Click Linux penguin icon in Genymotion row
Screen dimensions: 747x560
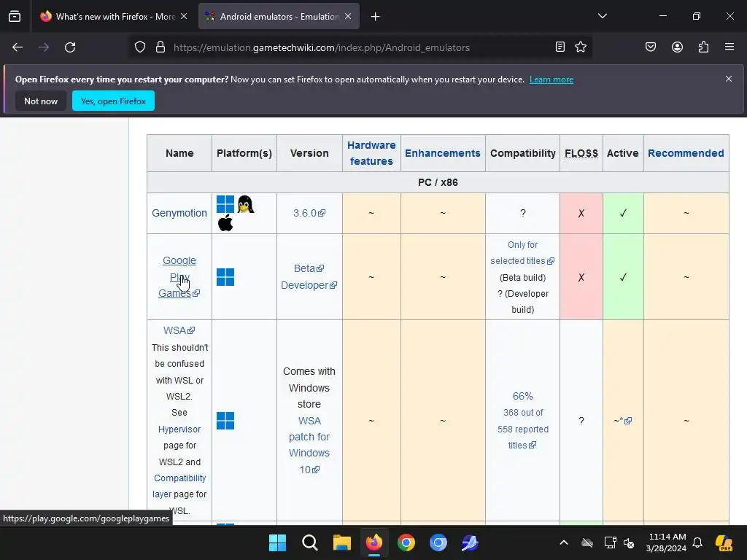click(246, 204)
